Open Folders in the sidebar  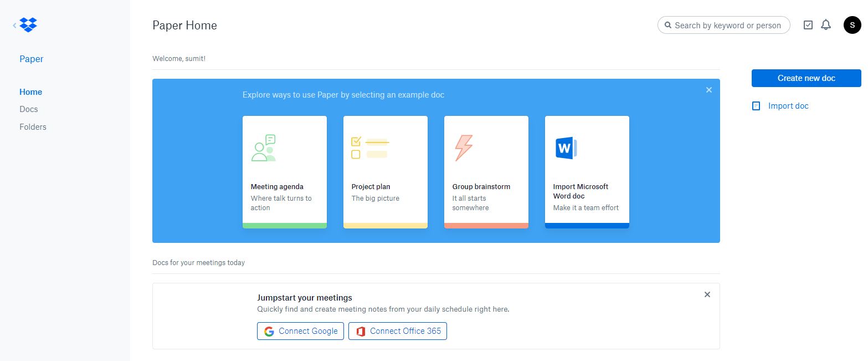[x=33, y=126]
